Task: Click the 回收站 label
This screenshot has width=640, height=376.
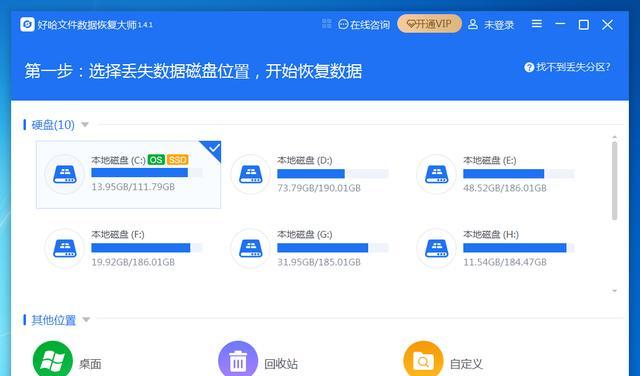Action: pos(281,363)
